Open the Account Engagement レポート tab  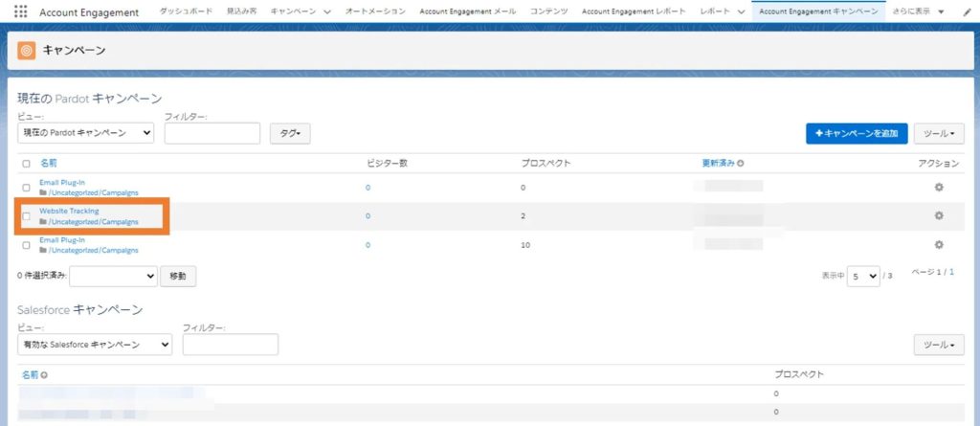point(634,11)
